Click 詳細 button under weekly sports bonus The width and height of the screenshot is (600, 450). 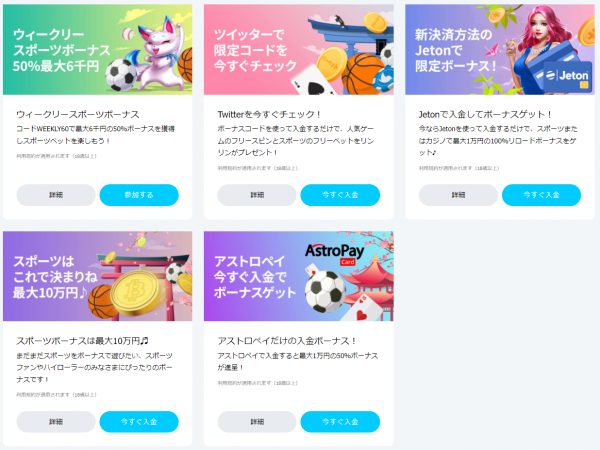56,195
